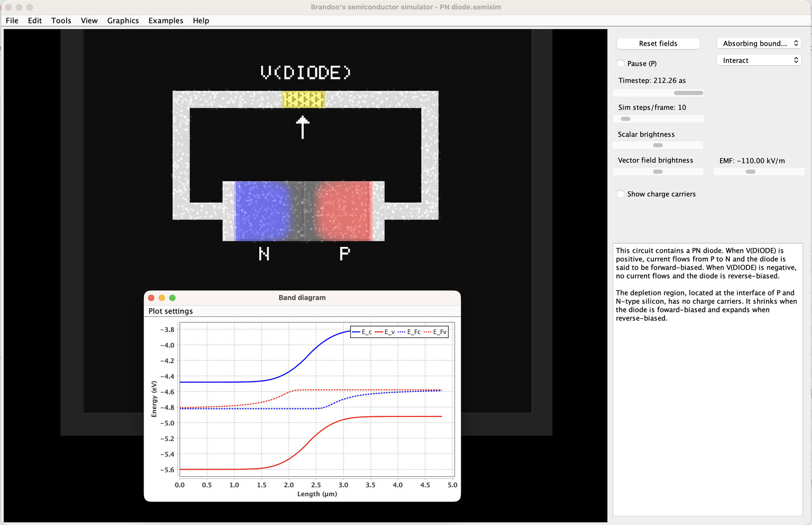The width and height of the screenshot is (812, 525).
Task: Adjust the Vector field brightness slider
Action: [x=658, y=172]
